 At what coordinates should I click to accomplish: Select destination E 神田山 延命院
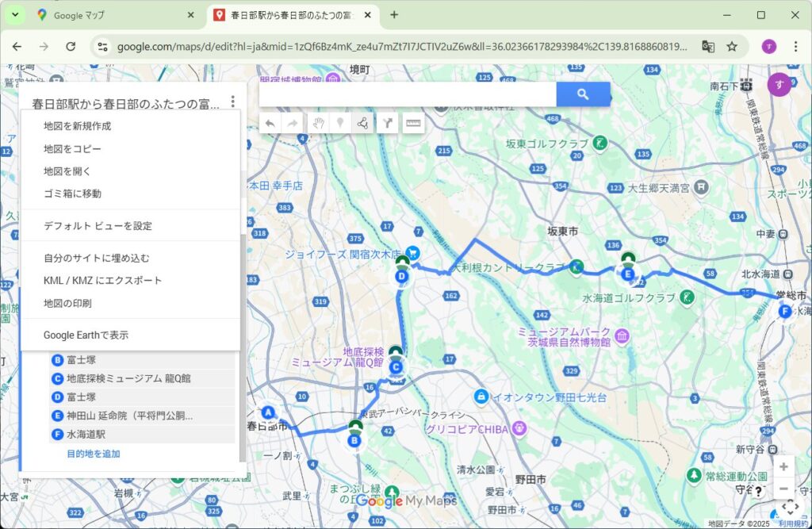[x=143, y=416]
